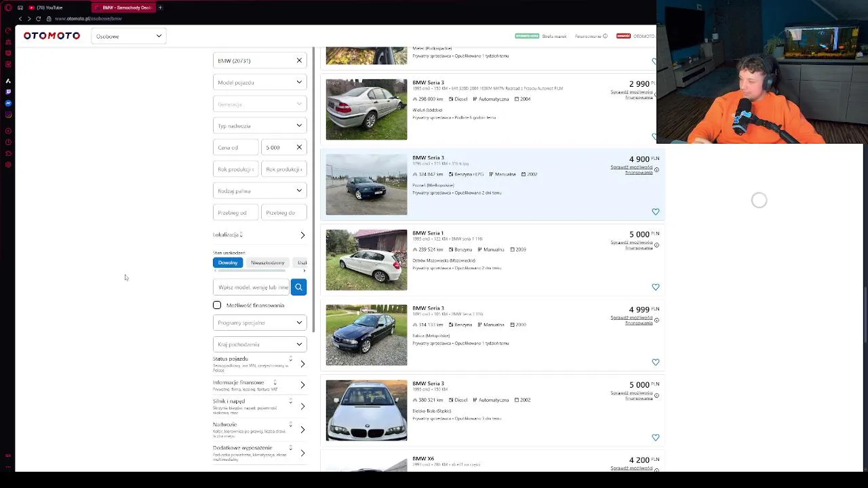Viewport: 868px width, 488px height.
Task: Select the Nieuszkodzony damage state
Action: click(267, 262)
